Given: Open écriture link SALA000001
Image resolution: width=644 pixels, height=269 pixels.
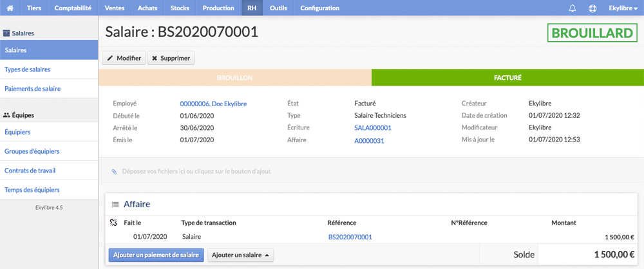Looking at the screenshot, I should click(373, 127).
